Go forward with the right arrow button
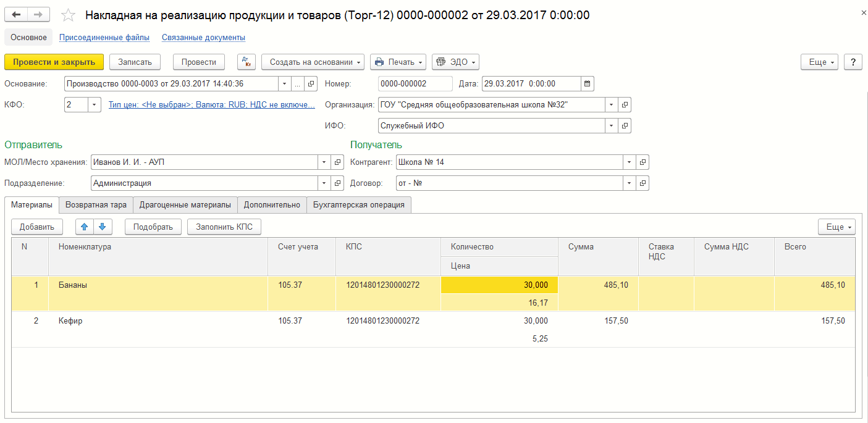The width and height of the screenshot is (868, 423). [38, 15]
